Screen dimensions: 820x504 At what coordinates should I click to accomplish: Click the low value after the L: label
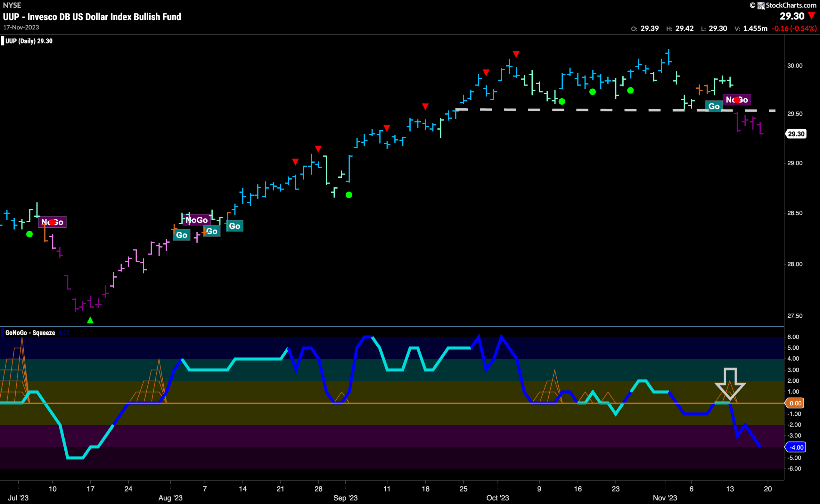click(718, 29)
